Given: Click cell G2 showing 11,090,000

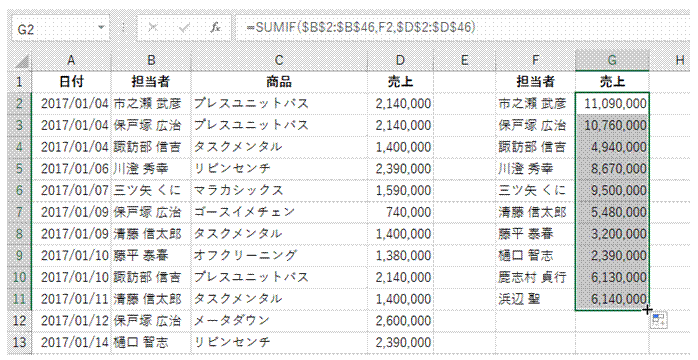Looking at the screenshot, I should point(612,104).
